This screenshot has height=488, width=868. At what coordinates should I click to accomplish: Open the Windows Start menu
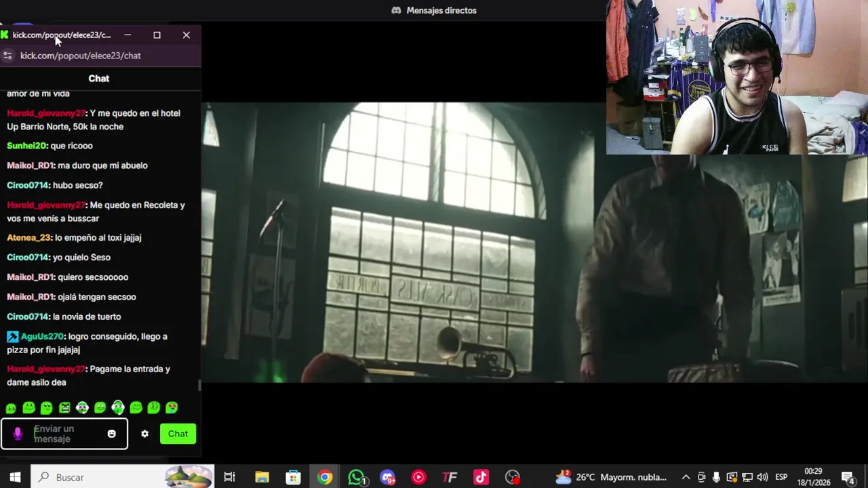pyautogui.click(x=15, y=477)
